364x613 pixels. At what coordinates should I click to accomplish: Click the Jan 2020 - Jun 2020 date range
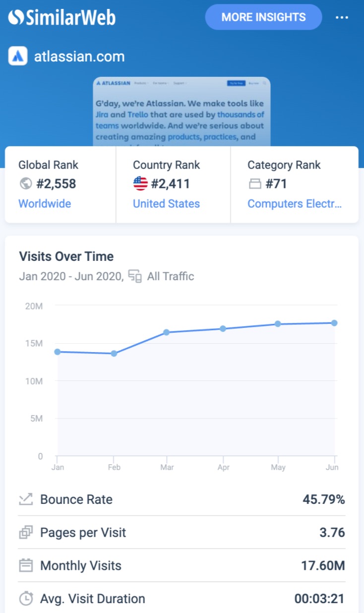point(71,276)
